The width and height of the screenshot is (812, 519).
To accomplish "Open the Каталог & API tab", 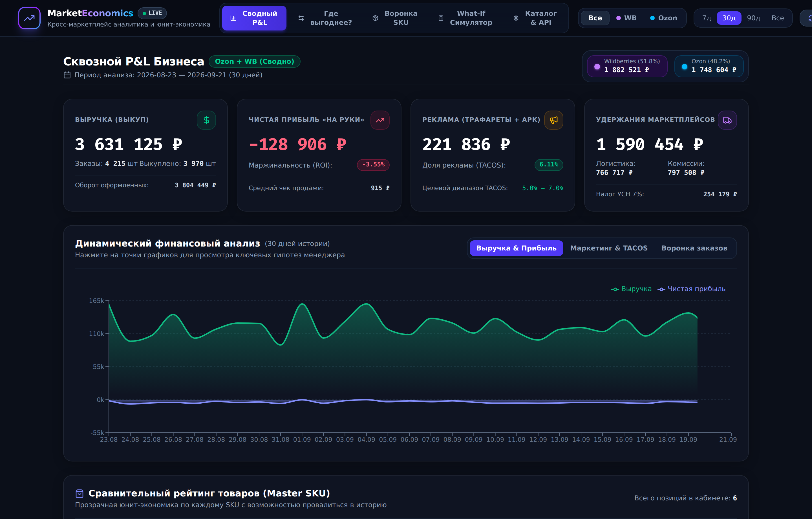I will click(535, 18).
